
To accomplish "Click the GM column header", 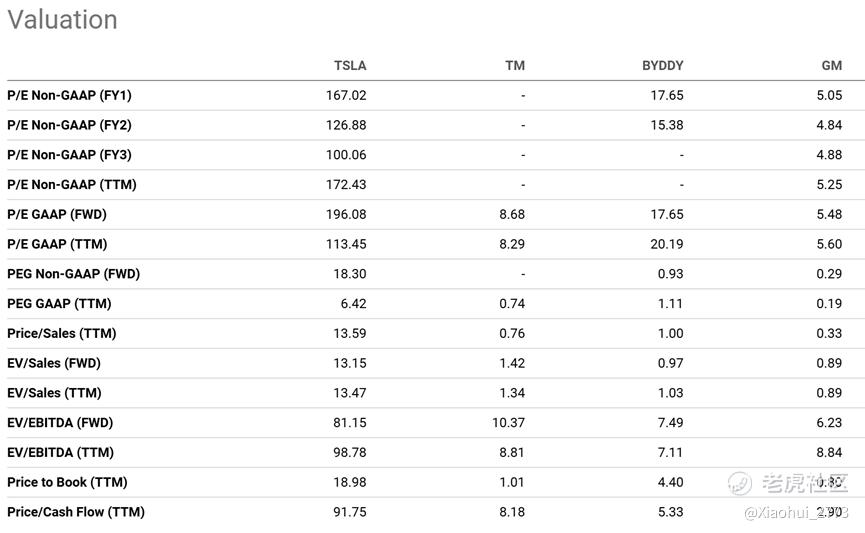I will (831, 66).
